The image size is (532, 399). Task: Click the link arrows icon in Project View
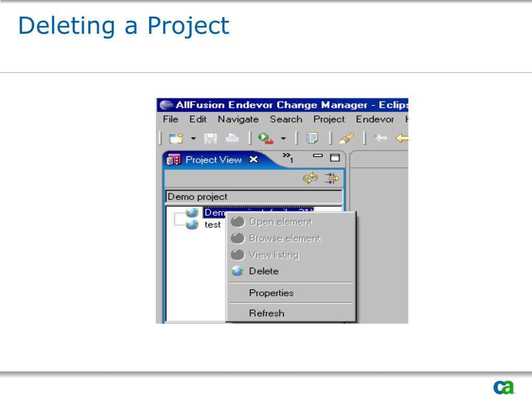click(331, 179)
